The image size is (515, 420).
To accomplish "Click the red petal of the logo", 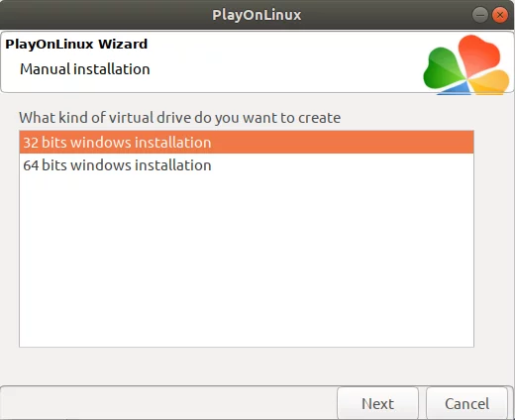I will pos(478,54).
